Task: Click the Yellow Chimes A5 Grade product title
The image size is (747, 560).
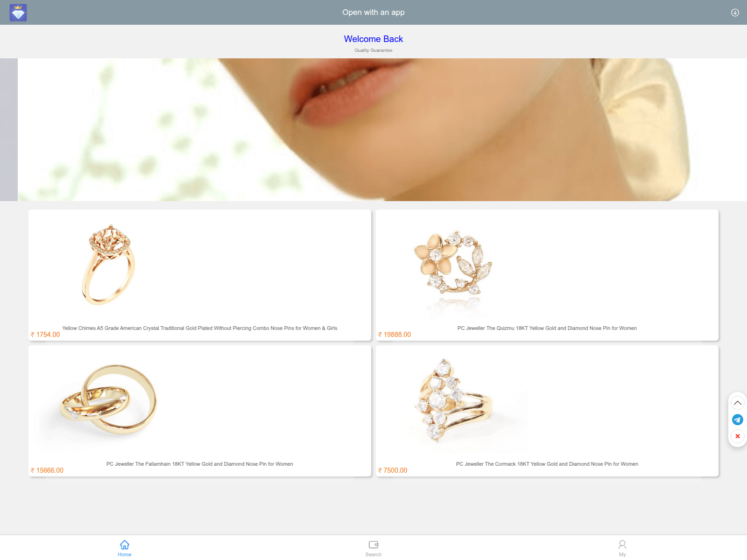Action: (x=200, y=328)
